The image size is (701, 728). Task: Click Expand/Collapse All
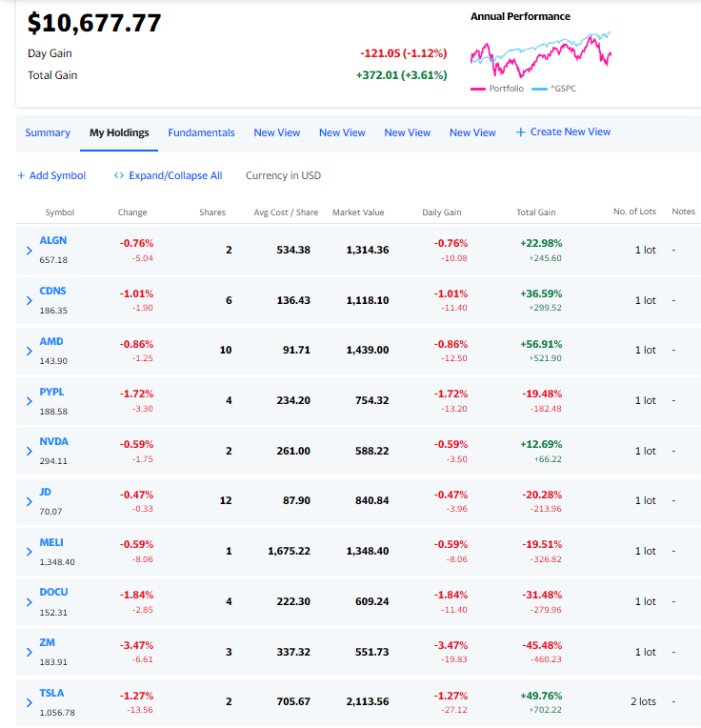[x=175, y=175]
